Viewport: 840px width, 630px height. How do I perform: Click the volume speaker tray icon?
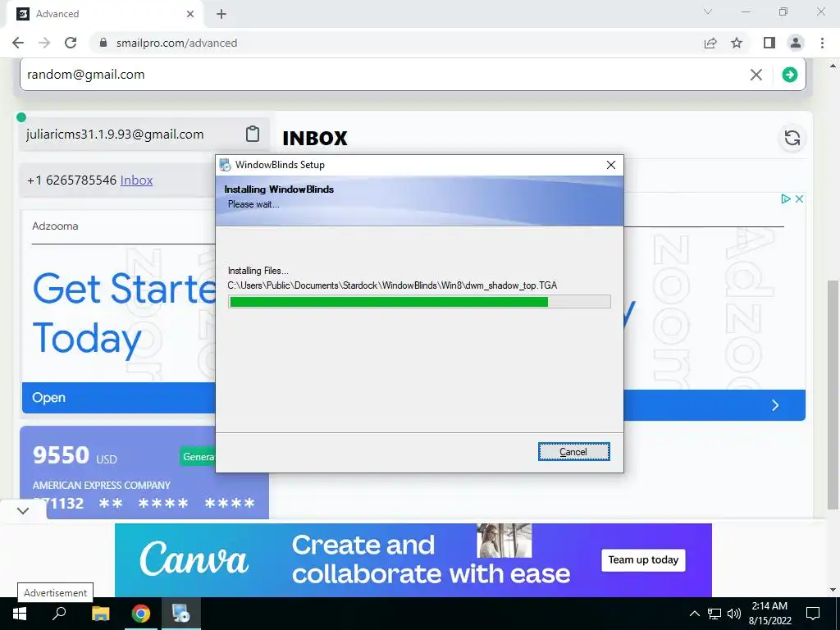coord(734,614)
